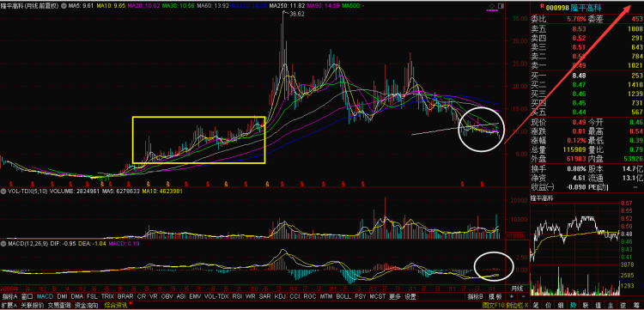The image size is (644, 310).
Task: Switch to the 资金流向 tab
Action: [87, 306]
